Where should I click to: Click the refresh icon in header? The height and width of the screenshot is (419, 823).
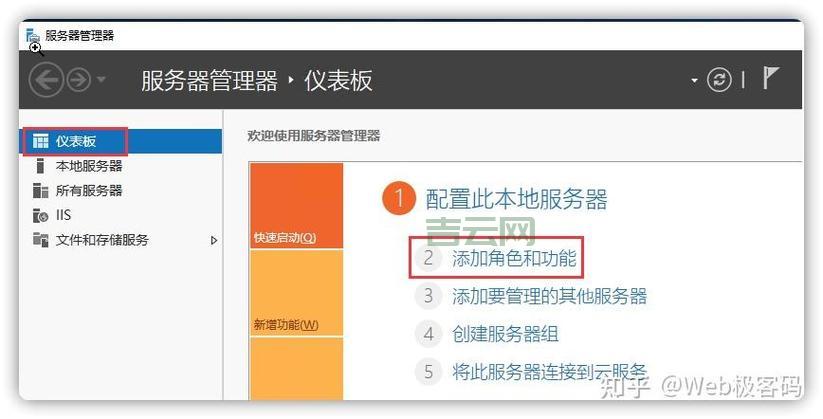(x=719, y=80)
